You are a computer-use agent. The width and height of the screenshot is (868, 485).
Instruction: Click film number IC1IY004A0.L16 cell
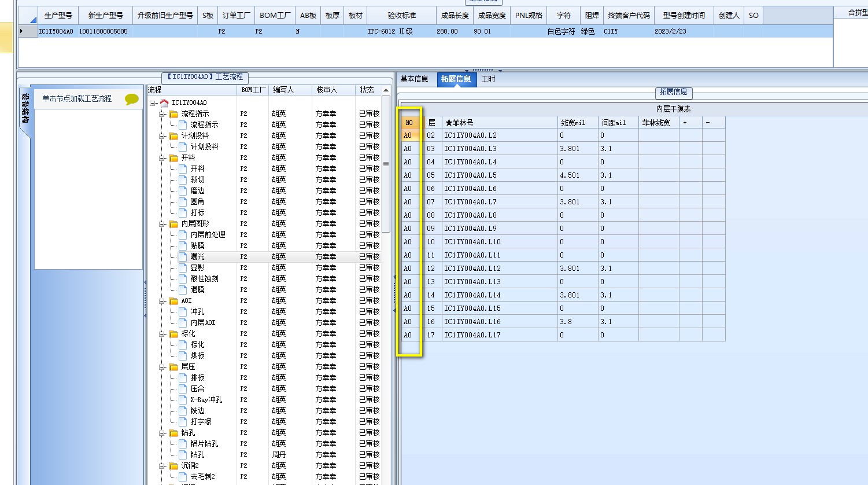click(500, 322)
